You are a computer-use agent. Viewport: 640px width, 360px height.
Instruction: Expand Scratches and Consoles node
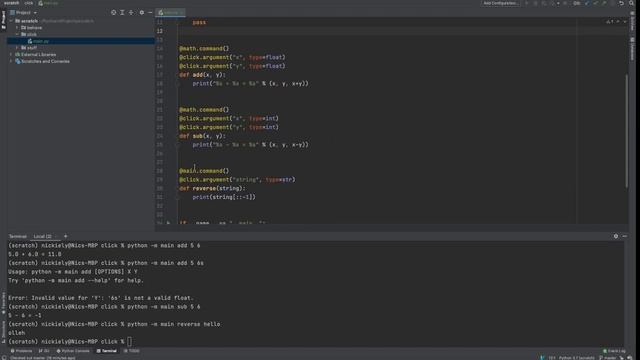[x=11, y=61]
